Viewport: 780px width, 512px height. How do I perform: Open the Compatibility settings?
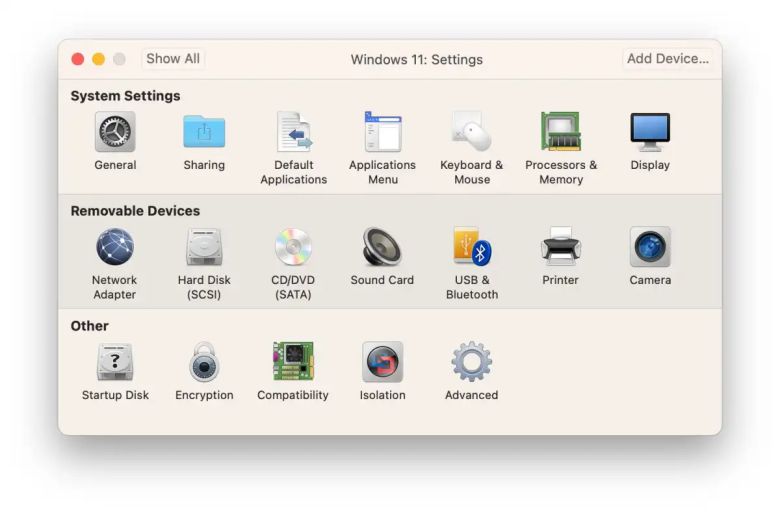293,362
